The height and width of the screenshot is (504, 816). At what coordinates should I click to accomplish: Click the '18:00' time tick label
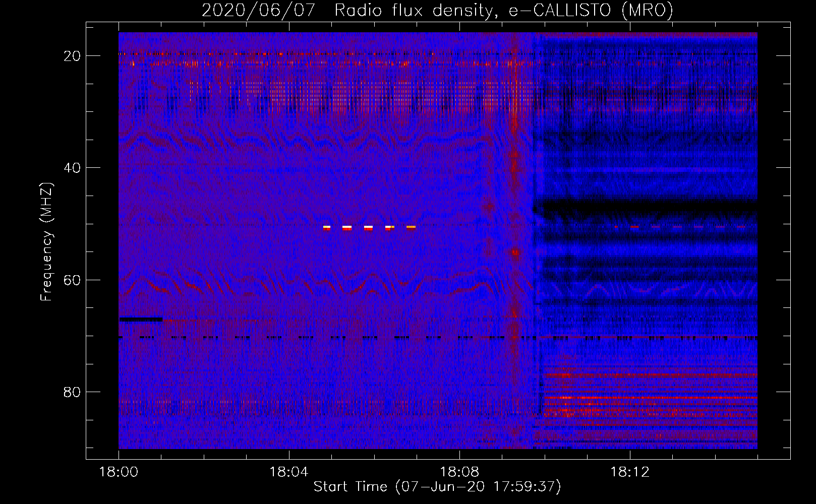point(119,472)
